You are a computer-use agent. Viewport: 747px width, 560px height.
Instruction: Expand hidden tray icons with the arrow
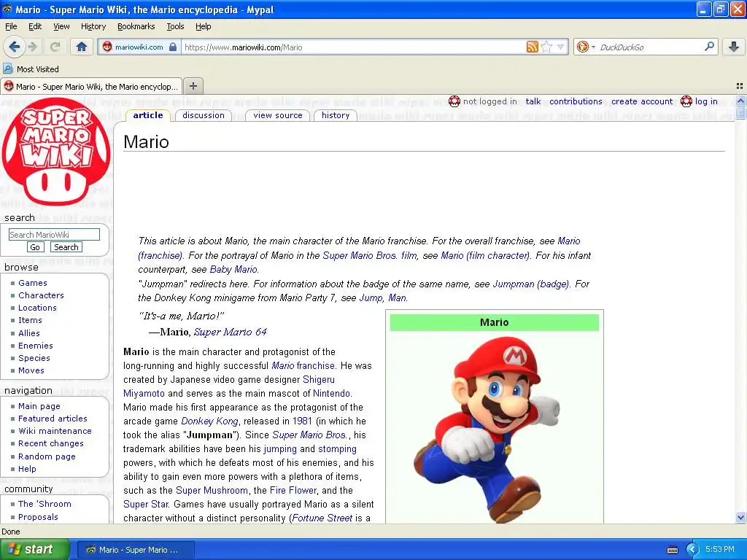tap(692, 550)
